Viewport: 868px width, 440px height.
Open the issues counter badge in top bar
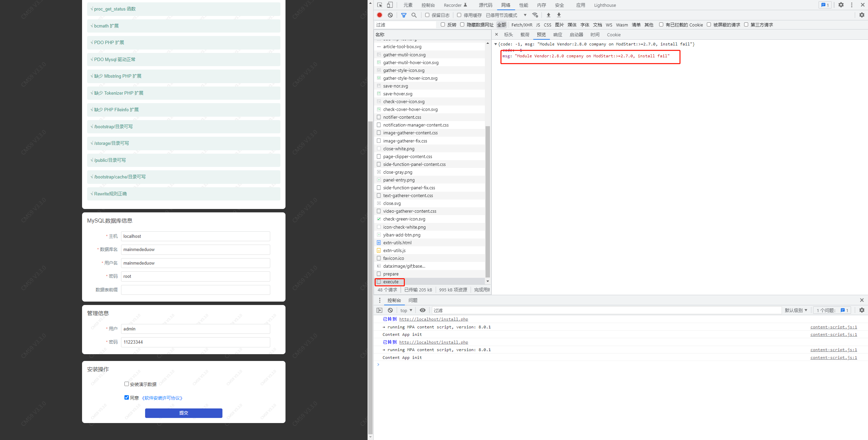825,5
